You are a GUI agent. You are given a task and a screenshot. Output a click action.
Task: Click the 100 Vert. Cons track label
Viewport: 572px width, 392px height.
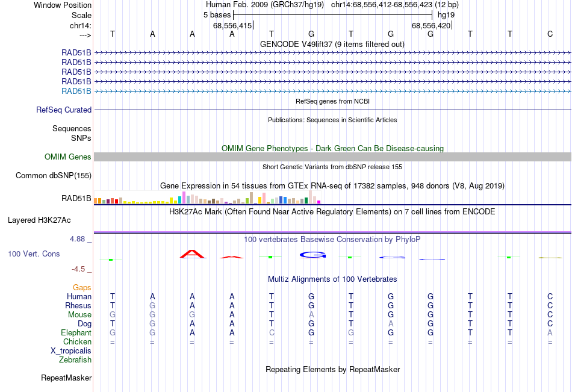pyautogui.click(x=34, y=254)
